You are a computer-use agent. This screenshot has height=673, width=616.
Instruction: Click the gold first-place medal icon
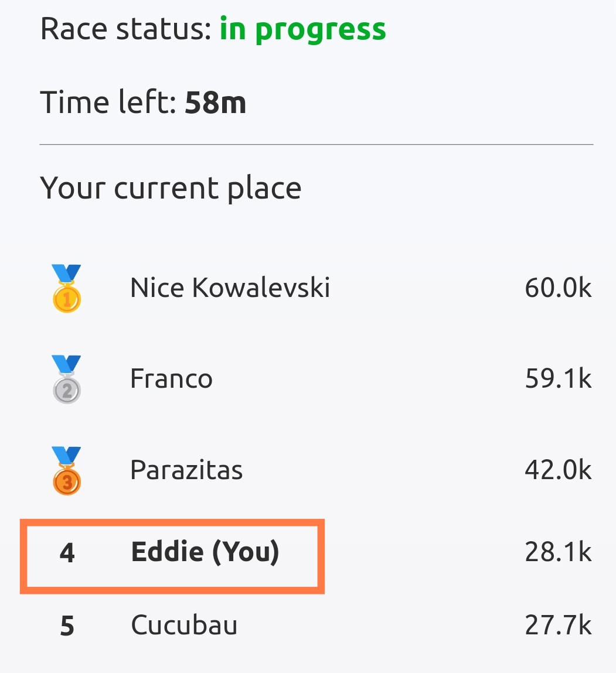click(67, 288)
